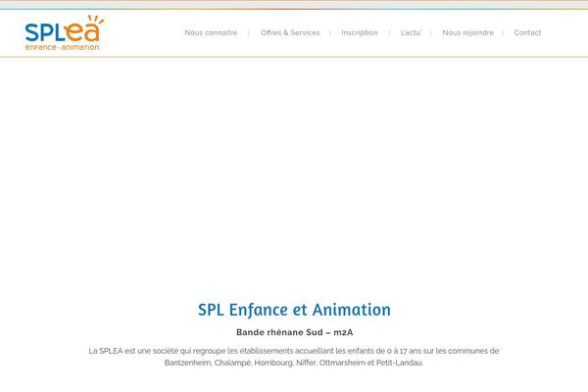Image resolution: width=588 pixels, height=392 pixels.
Task: Open the Nous connaître menu
Action: point(211,33)
